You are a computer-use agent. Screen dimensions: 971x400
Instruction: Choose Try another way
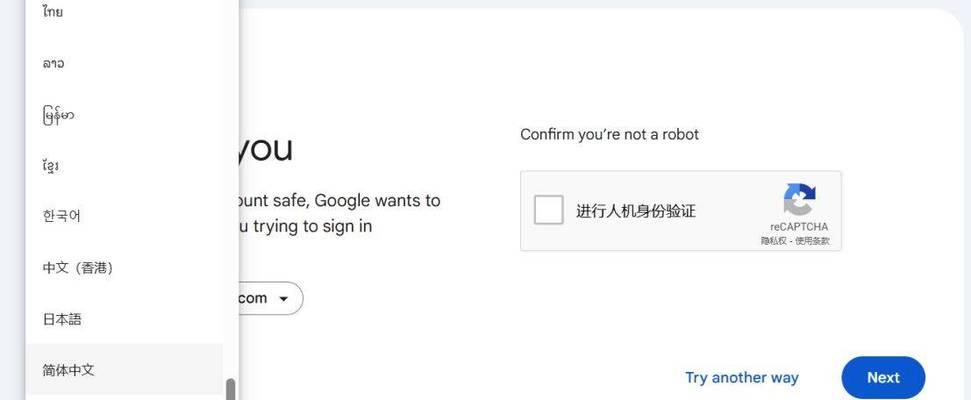pyautogui.click(x=742, y=378)
